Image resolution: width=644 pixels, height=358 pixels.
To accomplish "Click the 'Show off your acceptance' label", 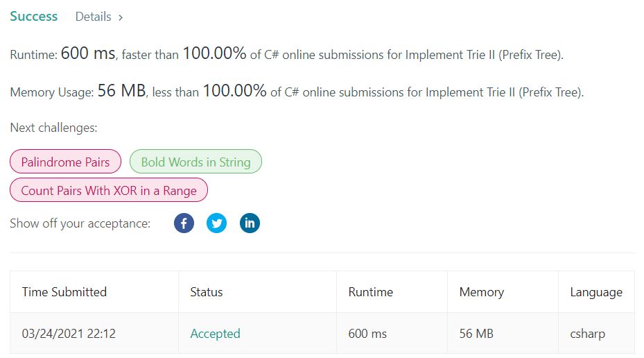I will (x=80, y=223).
